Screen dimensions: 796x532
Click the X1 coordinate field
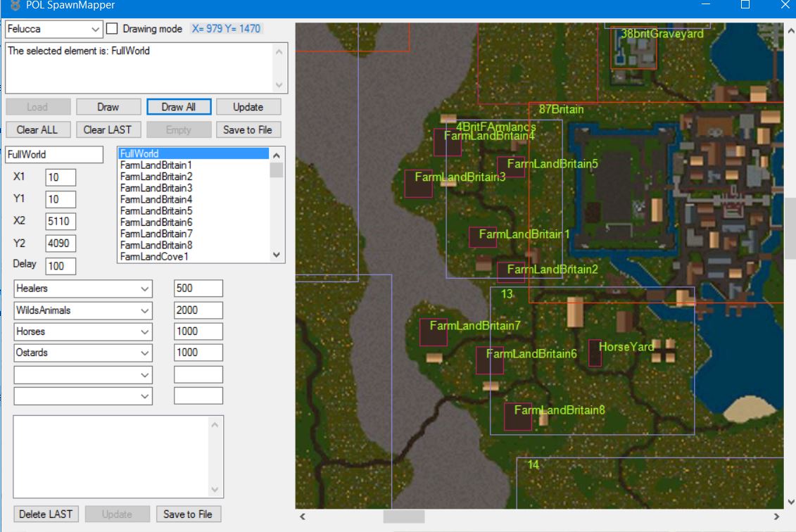pyautogui.click(x=61, y=177)
